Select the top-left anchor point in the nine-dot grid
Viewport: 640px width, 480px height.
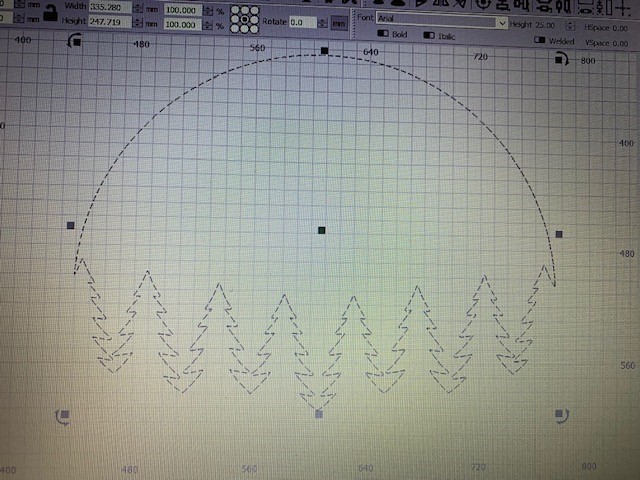tap(235, 10)
